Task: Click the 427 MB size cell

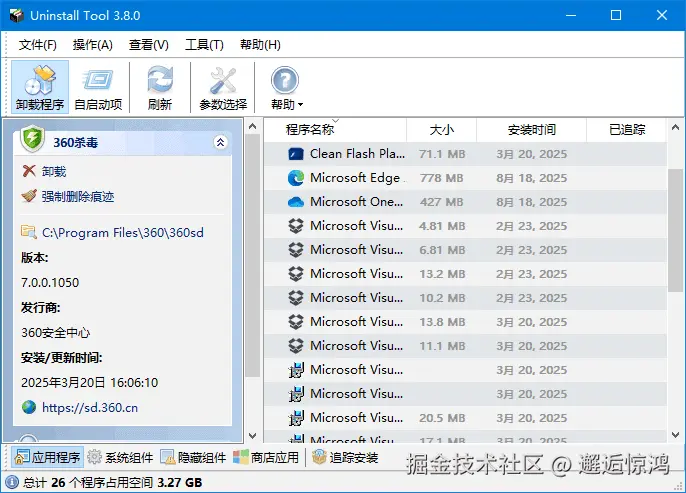Action: pos(441,202)
